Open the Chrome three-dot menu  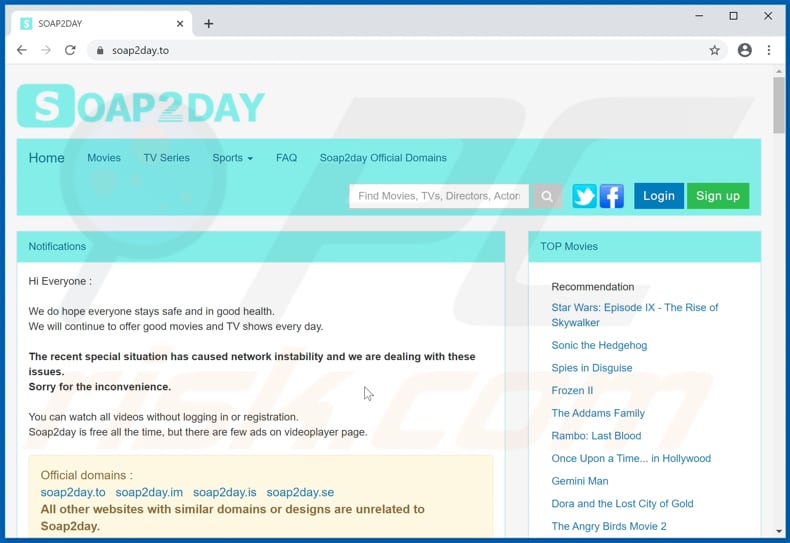(x=769, y=50)
